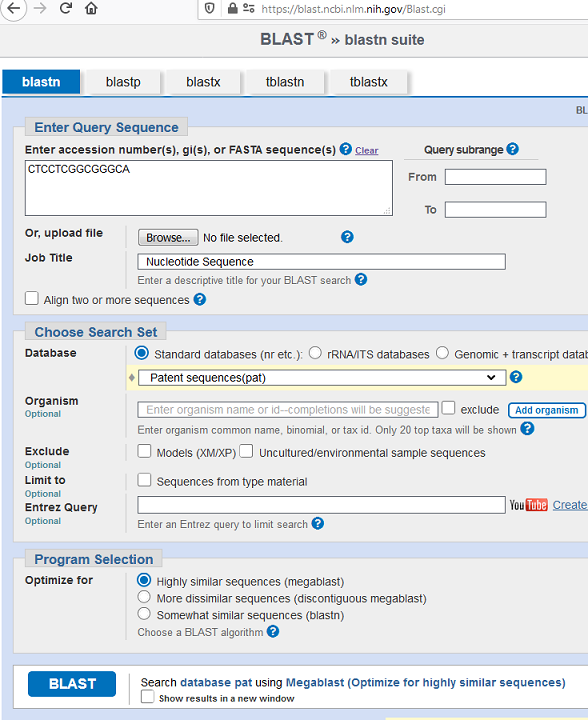Click the blue BLAST submit button
588x720 pixels.
tap(72, 684)
